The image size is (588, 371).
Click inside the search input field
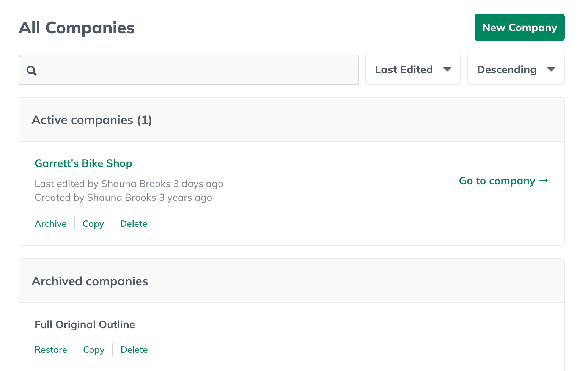tap(189, 70)
